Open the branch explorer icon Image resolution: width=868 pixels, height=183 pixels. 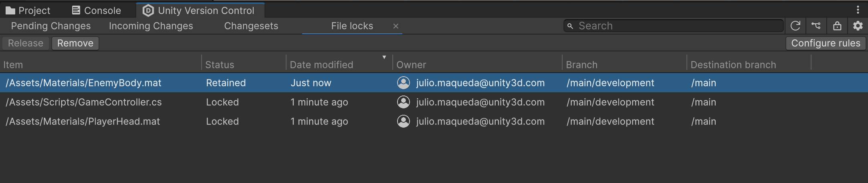pyautogui.click(x=816, y=26)
